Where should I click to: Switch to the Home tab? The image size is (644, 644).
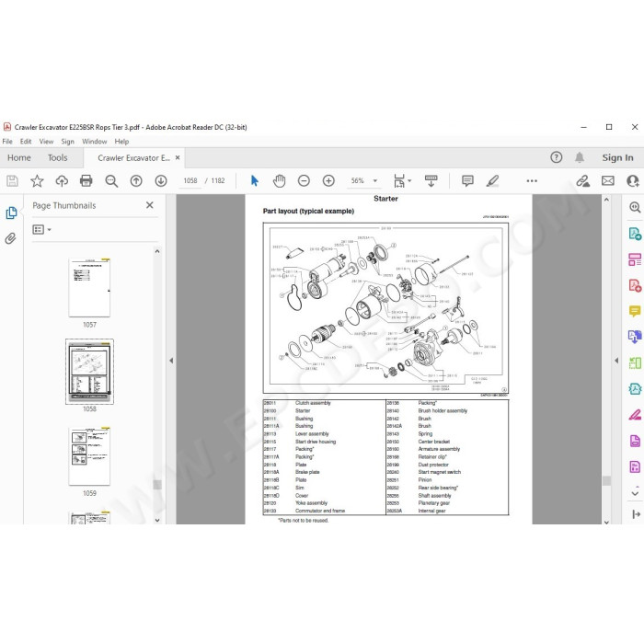pos(19,157)
